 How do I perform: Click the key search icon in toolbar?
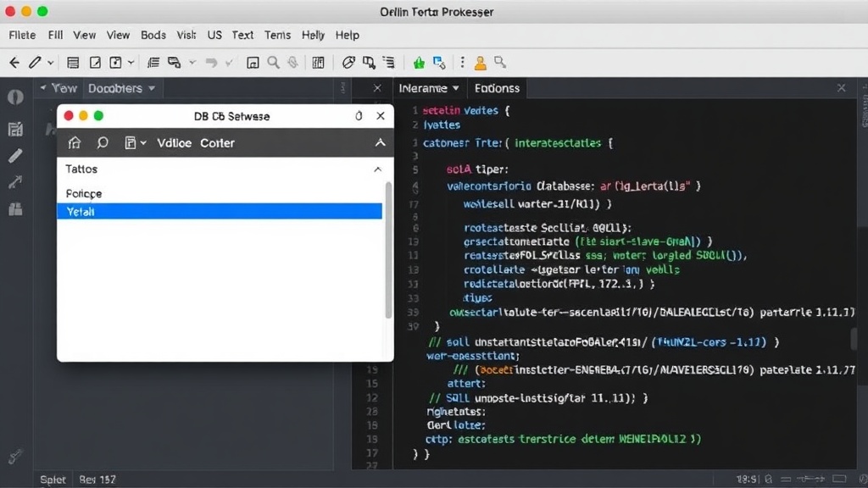[x=500, y=62]
